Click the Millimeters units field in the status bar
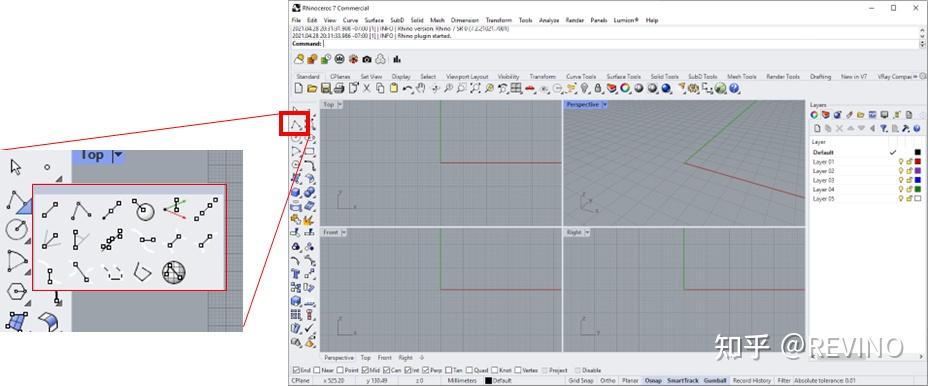This screenshot has height=386, width=928. click(462, 380)
